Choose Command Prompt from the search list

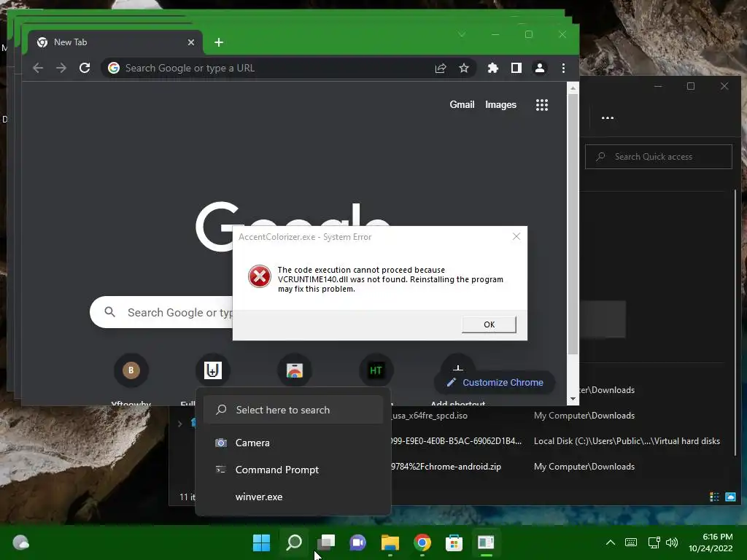(x=293, y=470)
